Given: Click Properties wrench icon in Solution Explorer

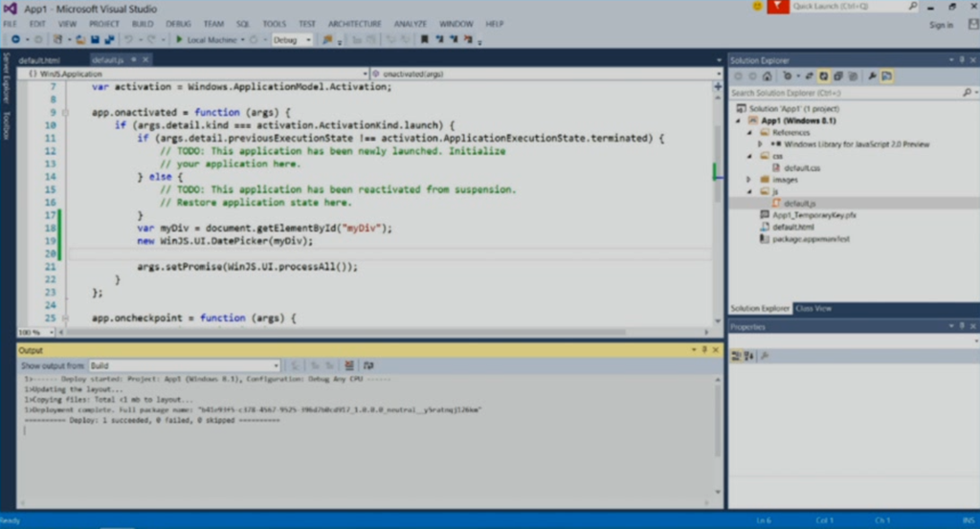Looking at the screenshot, I should pos(873,77).
